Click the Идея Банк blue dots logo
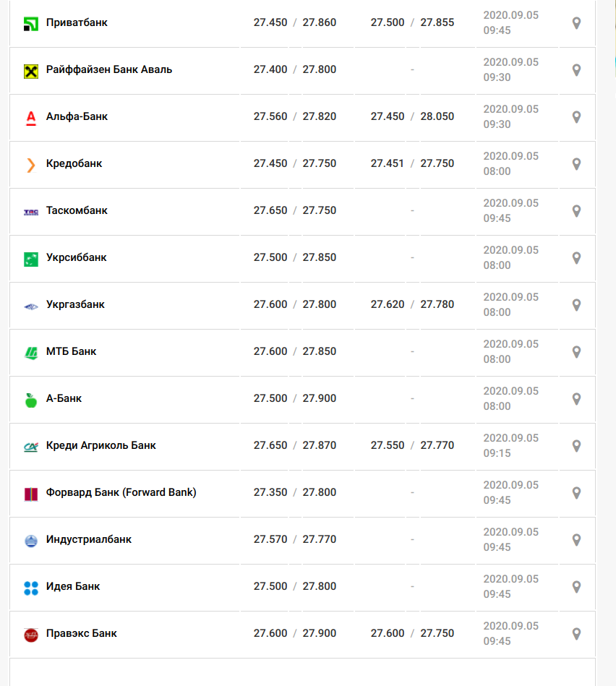616x686 pixels. pos(30,588)
